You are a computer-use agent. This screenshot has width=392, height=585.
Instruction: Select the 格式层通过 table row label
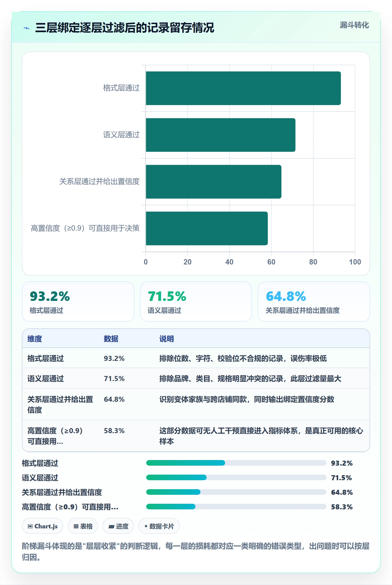tap(46, 358)
